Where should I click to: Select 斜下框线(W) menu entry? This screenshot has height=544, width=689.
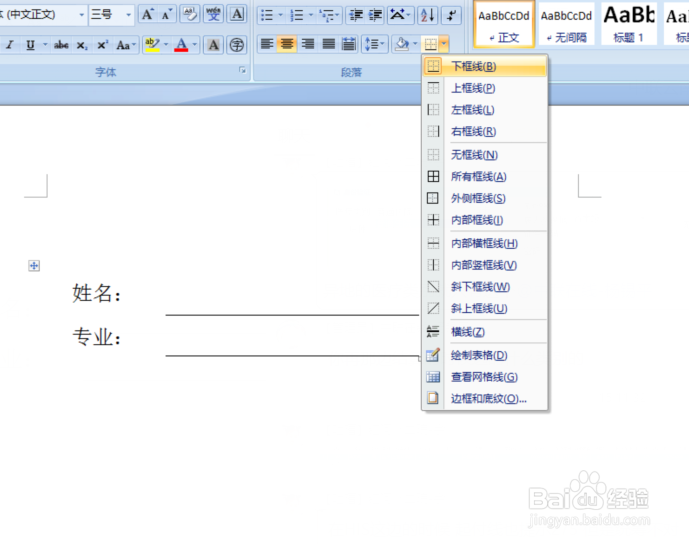(485, 287)
